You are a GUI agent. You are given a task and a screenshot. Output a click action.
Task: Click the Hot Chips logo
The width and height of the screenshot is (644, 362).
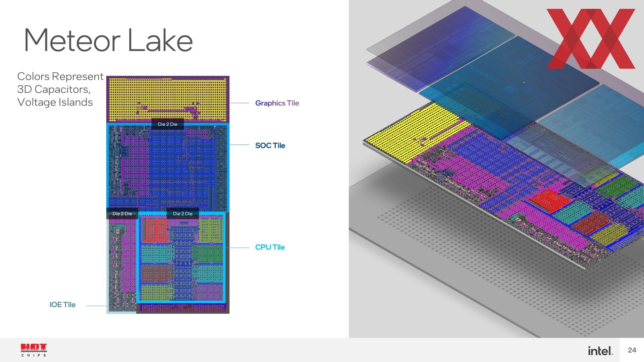tap(34, 350)
